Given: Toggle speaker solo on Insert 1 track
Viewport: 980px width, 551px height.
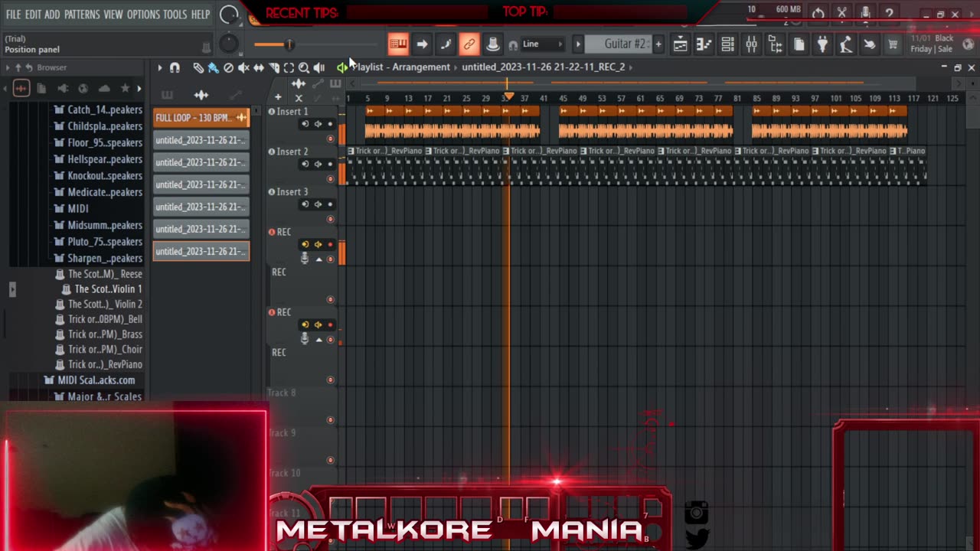Looking at the screenshot, I should [x=318, y=124].
